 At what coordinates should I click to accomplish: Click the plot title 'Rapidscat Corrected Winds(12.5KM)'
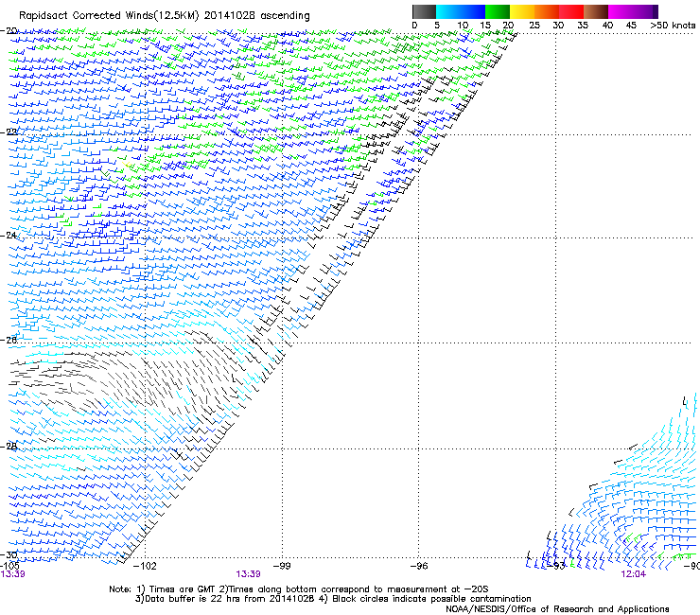[x=109, y=16]
